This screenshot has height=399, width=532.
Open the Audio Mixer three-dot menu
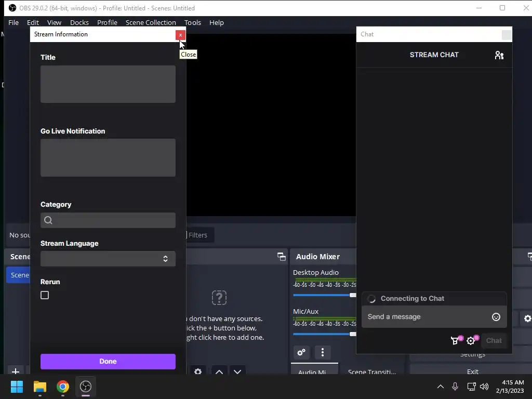322,353
